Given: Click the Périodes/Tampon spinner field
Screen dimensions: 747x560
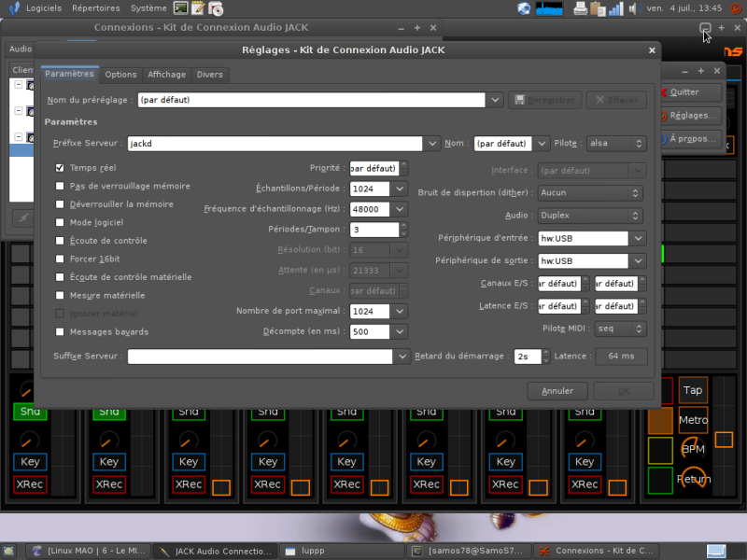Looking at the screenshot, I should [x=374, y=230].
